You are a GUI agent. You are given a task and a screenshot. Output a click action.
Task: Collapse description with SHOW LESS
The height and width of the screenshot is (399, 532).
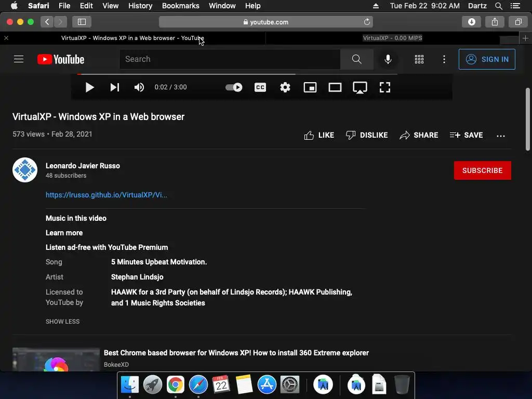pos(63,322)
